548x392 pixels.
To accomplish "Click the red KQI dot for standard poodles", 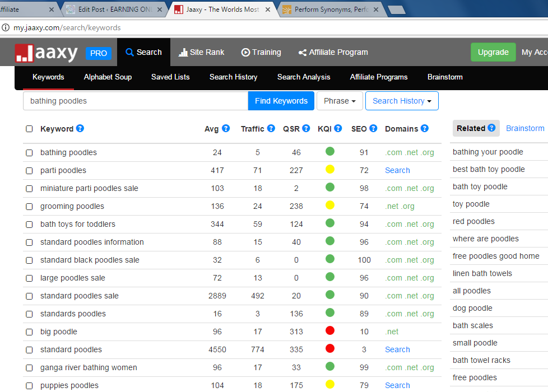I will [x=330, y=348].
